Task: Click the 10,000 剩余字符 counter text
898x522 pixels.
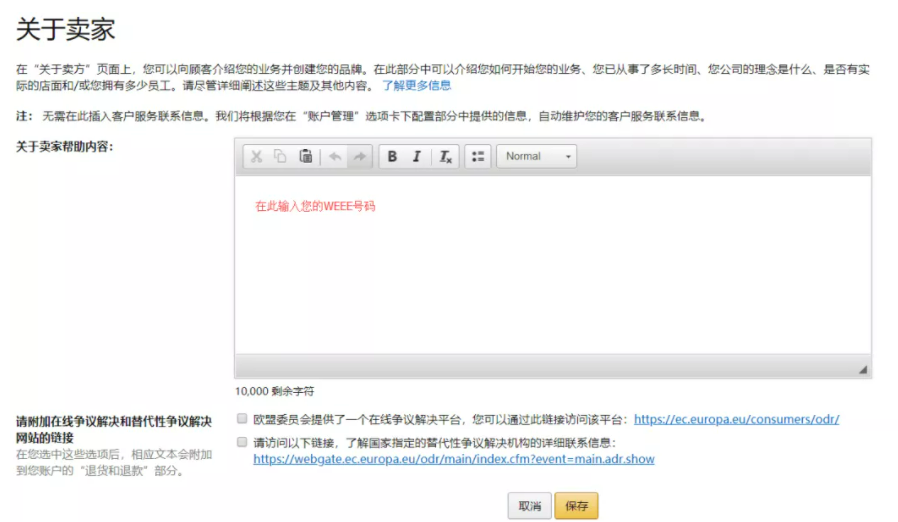Action: (x=274, y=391)
